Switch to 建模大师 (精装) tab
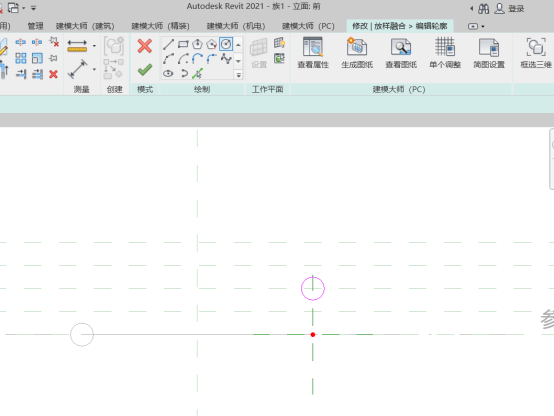The width and height of the screenshot is (554, 416). 160,26
